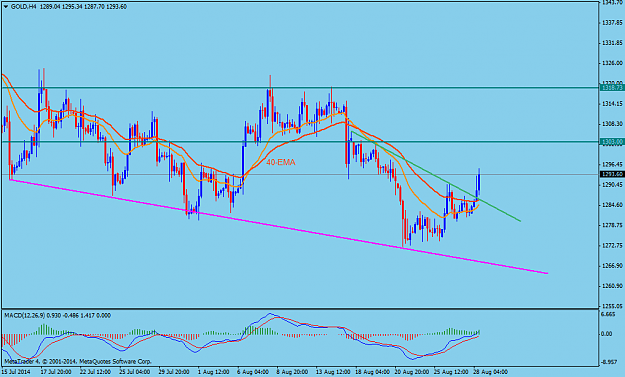Image resolution: width=625 pixels, height=377 pixels.
Task: Click the 15 Jul 2014 date label
Action: tap(17, 372)
